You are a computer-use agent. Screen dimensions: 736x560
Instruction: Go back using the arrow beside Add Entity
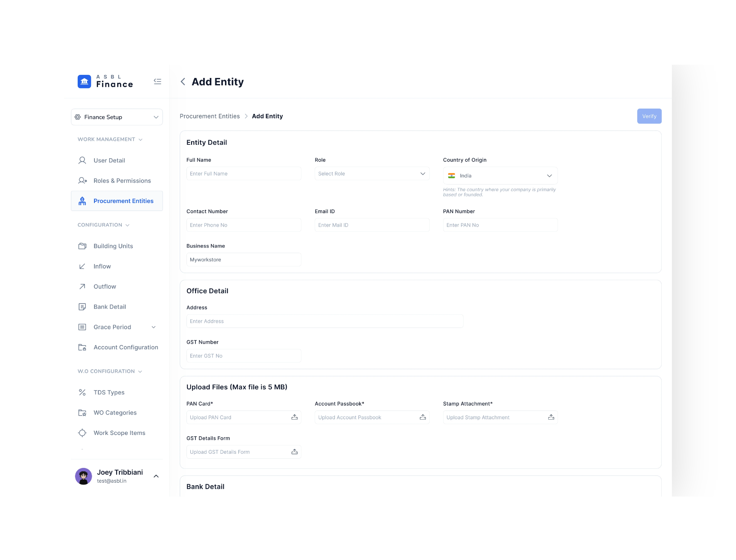pos(183,82)
